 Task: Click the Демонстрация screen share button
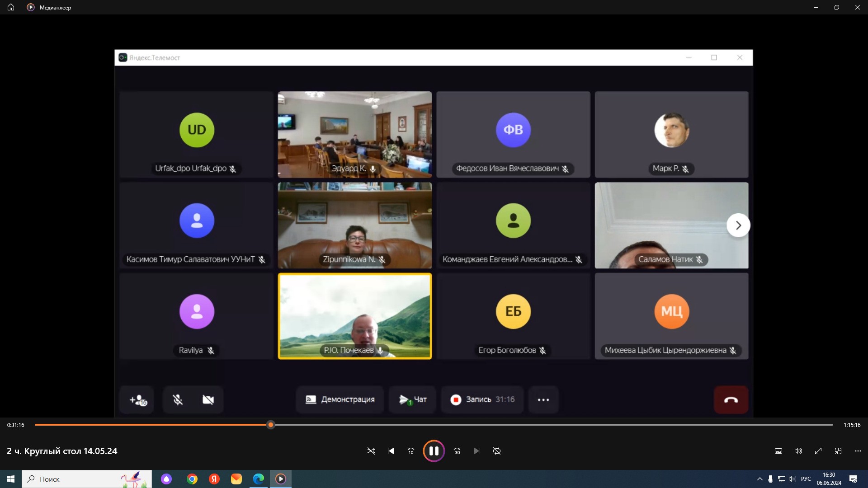click(x=340, y=400)
